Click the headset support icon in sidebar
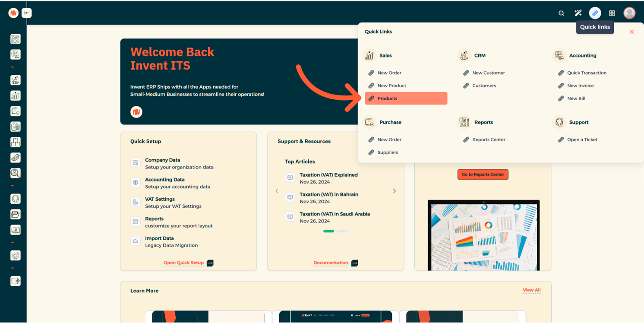The image size is (644, 323). pyautogui.click(x=16, y=199)
